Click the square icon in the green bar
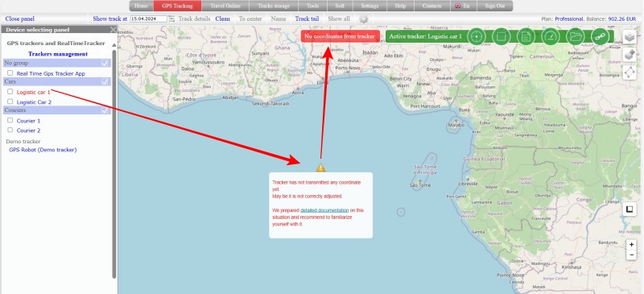This screenshot has height=294, width=644. (501, 36)
